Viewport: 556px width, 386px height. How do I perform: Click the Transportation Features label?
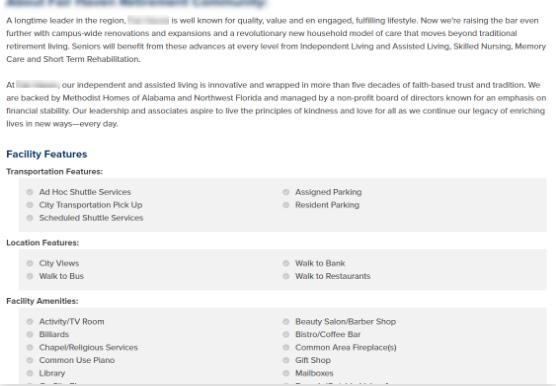click(55, 172)
